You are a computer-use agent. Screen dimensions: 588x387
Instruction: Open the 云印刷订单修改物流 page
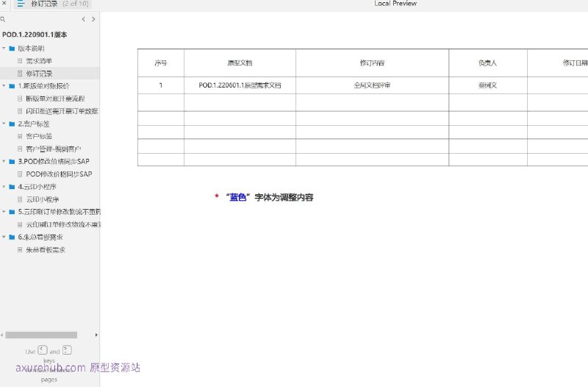[63, 224]
